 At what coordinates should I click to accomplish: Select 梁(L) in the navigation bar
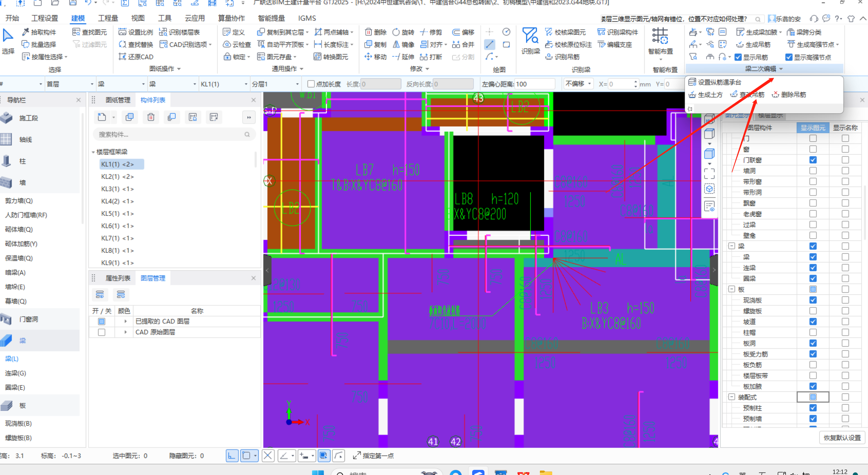click(12, 359)
